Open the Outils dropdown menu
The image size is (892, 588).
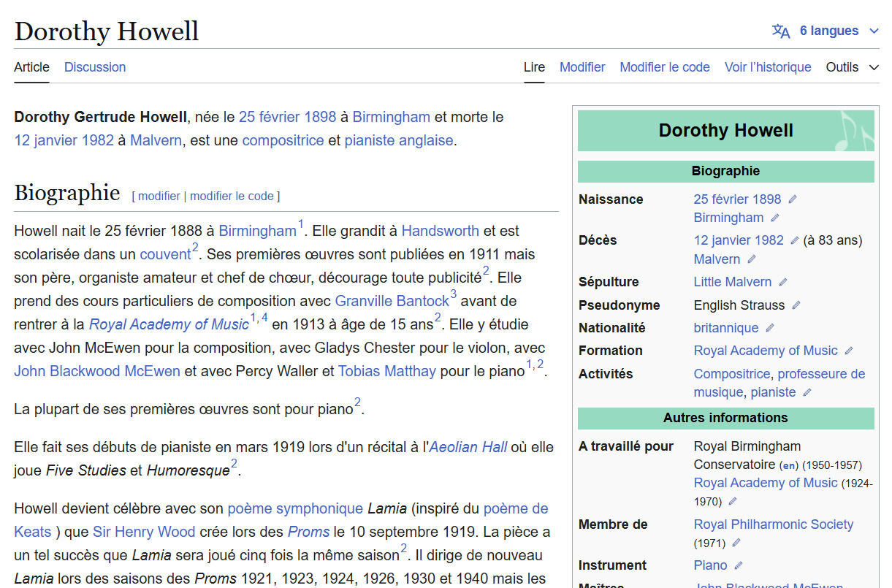[x=852, y=67]
